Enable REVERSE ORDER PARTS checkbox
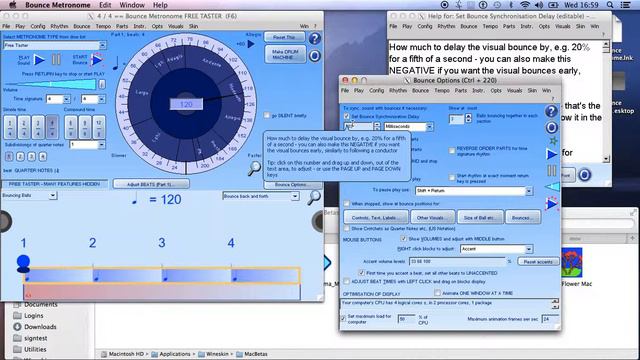The image size is (640, 360). [451, 151]
